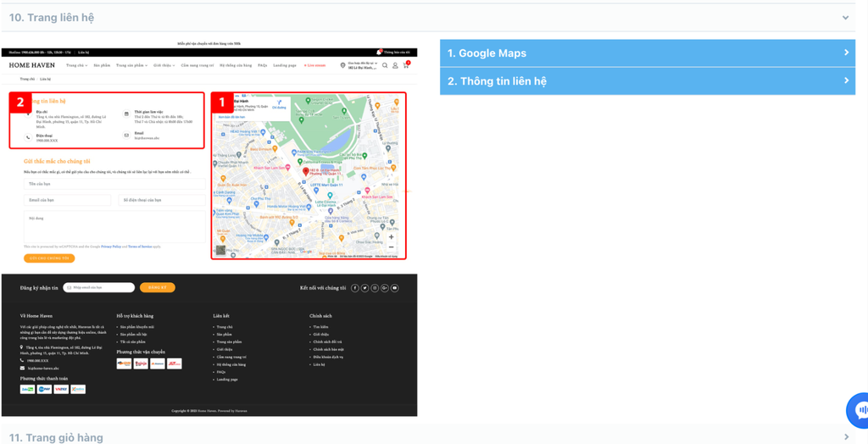Viewport: 868px width, 444px height.
Task: Open the blue chat widget bubble
Action: coord(860,411)
